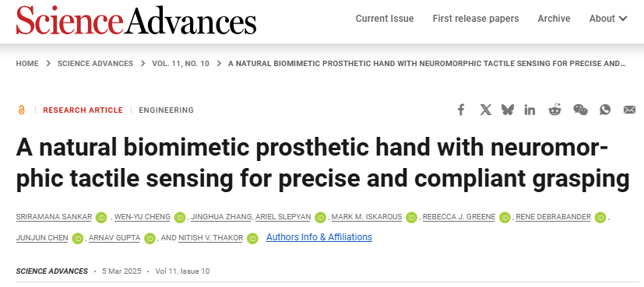Share article on LinkedIn
Image resolution: width=644 pixels, height=287 pixels.
click(530, 110)
